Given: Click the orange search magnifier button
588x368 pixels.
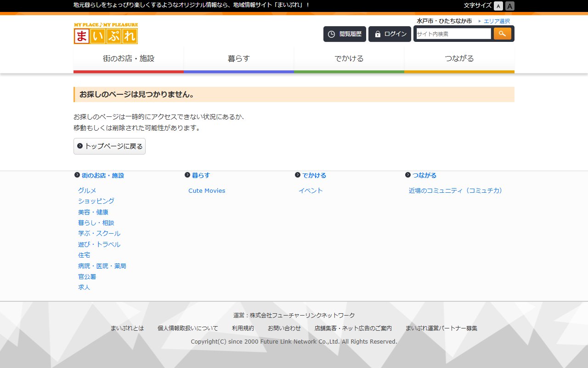Looking at the screenshot, I should coord(503,34).
